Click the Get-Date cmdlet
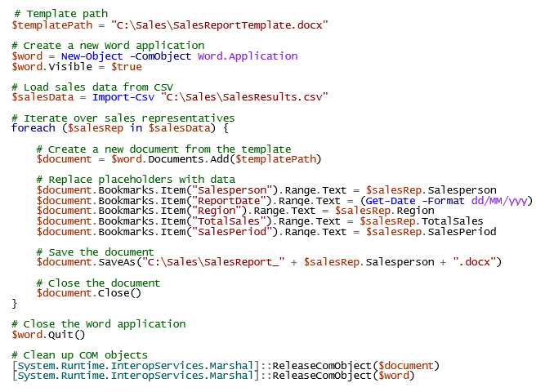545x392 pixels. (x=391, y=201)
